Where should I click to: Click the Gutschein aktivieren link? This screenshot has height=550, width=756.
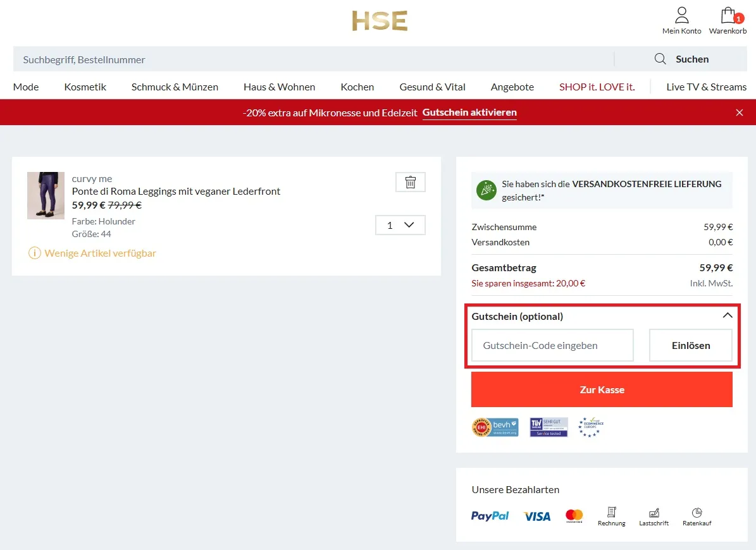point(469,113)
